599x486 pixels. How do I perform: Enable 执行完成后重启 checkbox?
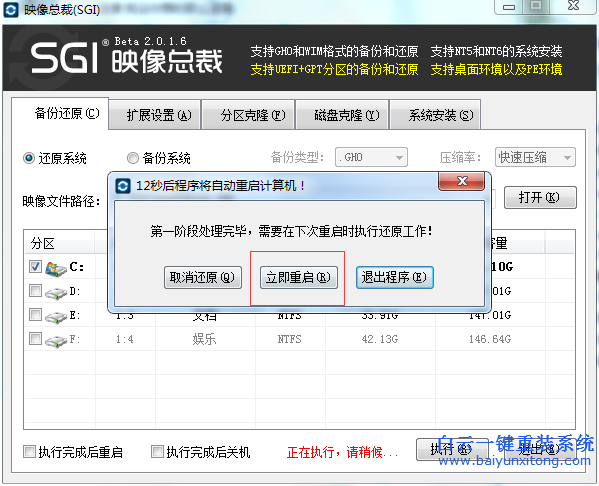[x=29, y=452]
